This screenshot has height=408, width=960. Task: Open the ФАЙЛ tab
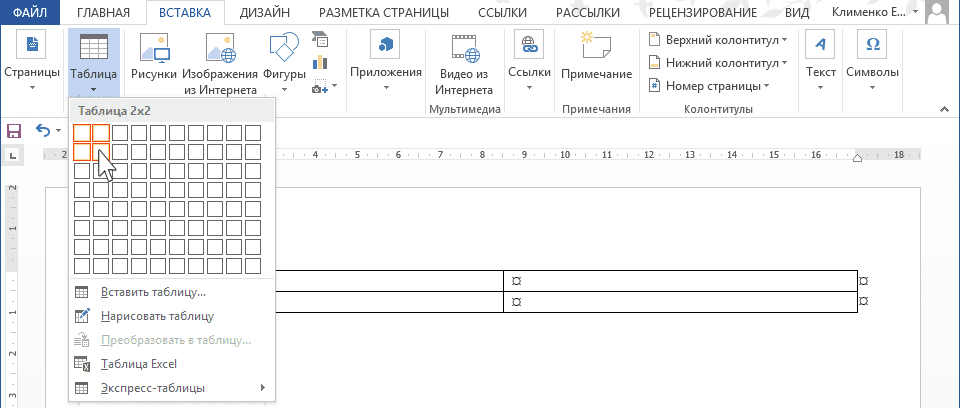click(x=31, y=12)
